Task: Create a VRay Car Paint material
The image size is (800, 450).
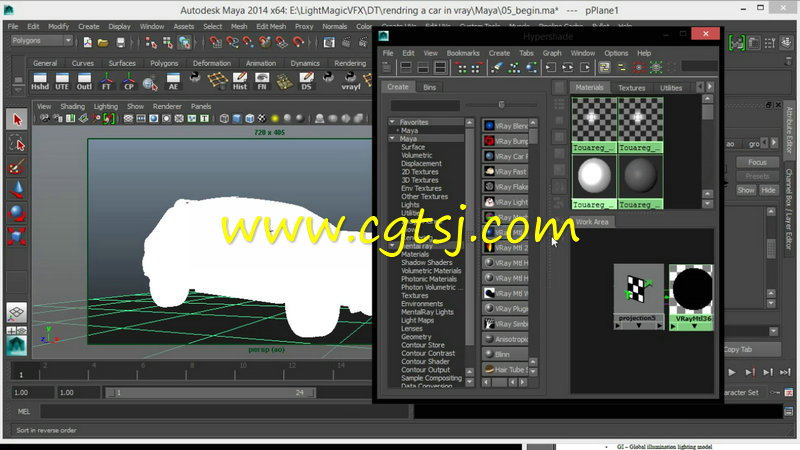Action: coord(506,156)
